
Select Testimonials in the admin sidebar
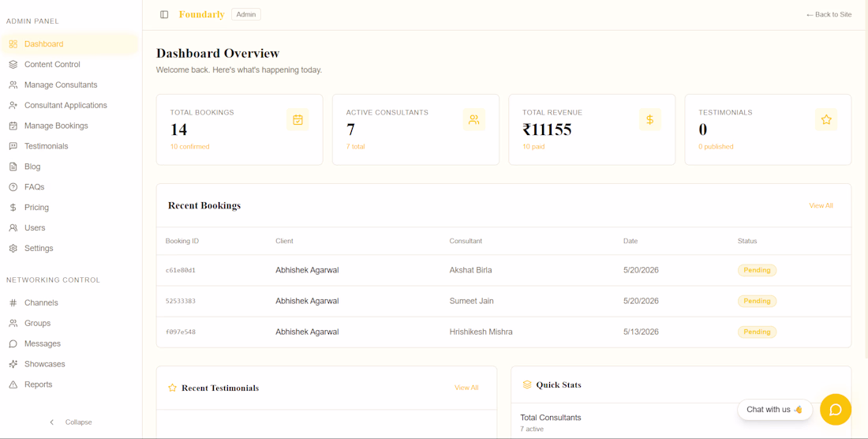coord(69,146)
